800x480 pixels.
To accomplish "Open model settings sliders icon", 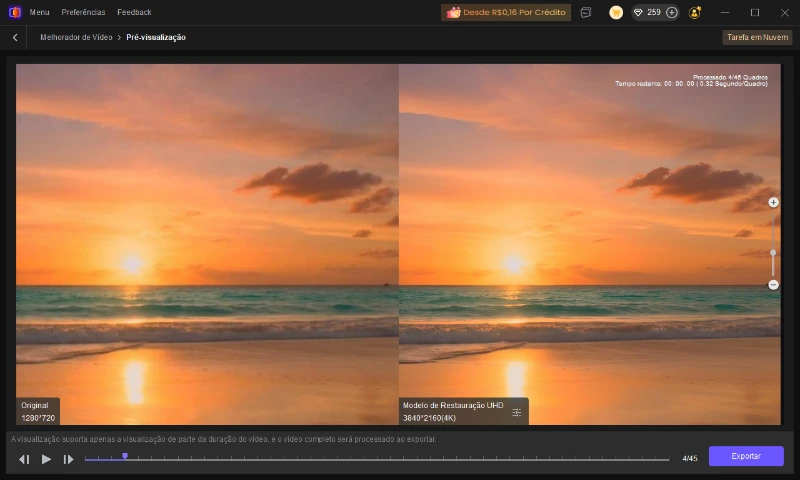I will pyautogui.click(x=516, y=412).
